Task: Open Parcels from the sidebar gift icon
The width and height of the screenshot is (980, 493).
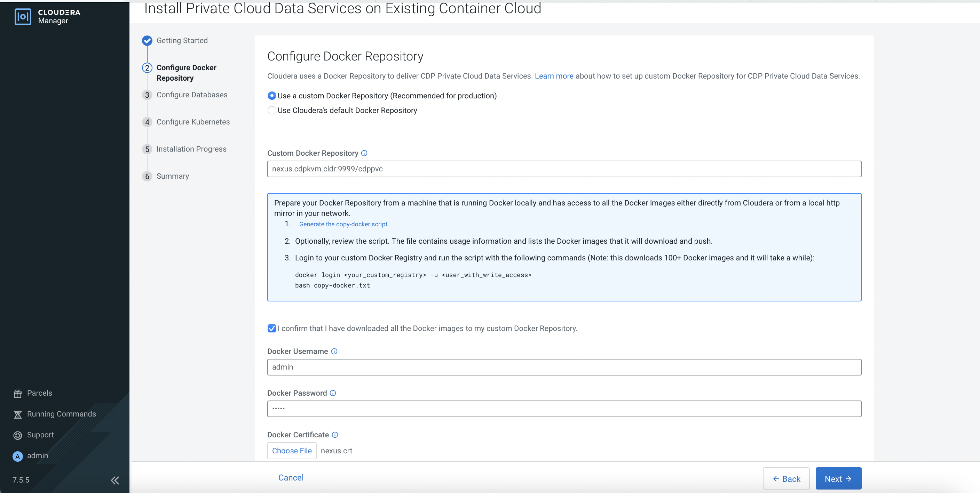Action: pyautogui.click(x=17, y=394)
